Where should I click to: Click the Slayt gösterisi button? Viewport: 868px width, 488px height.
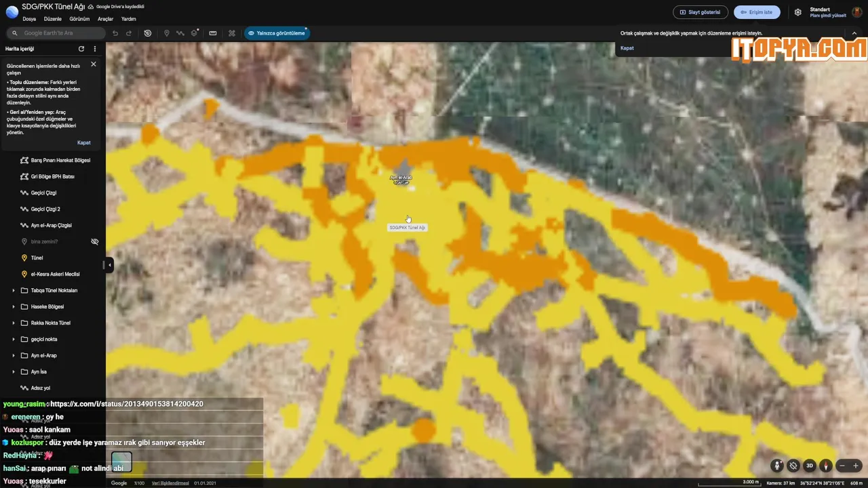pyautogui.click(x=700, y=12)
